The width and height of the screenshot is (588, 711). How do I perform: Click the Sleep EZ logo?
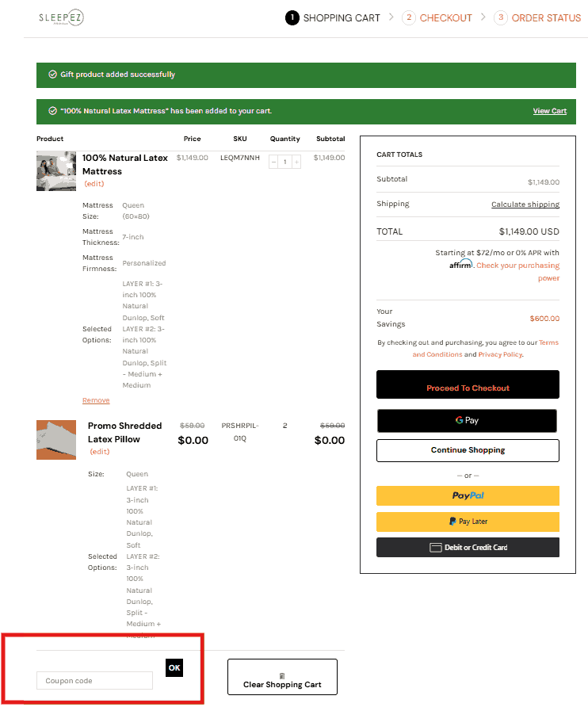[x=61, y=17]
